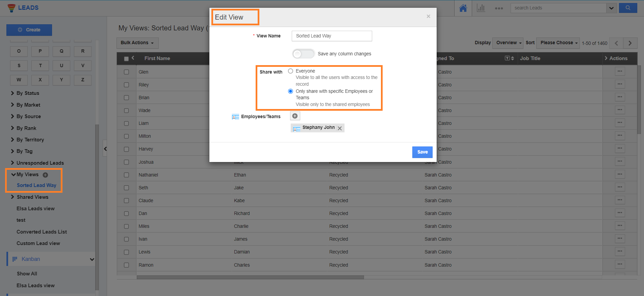This screenshot has width=644, height=296.
Task: Click the View Name text field
Action: click(x=332, y=36)
